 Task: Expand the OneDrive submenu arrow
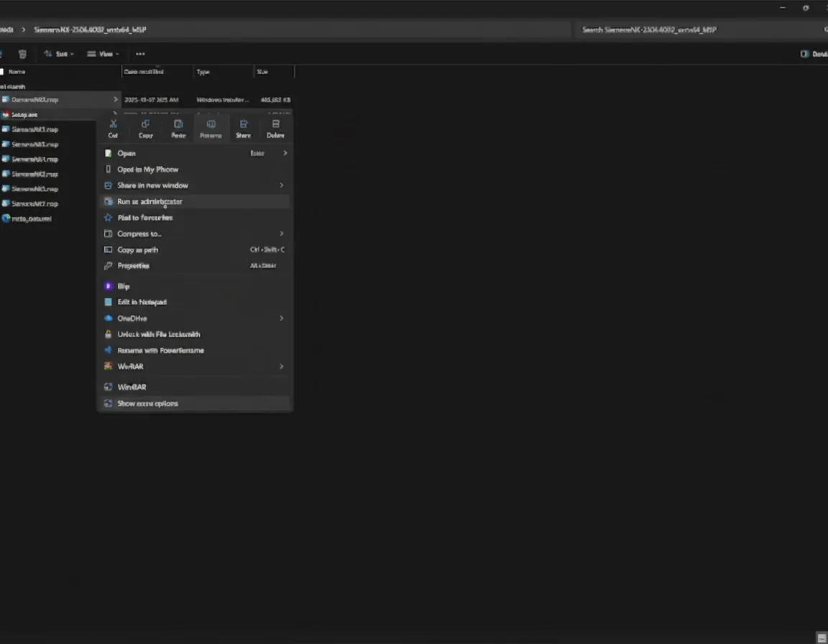[x=282, y=318]
